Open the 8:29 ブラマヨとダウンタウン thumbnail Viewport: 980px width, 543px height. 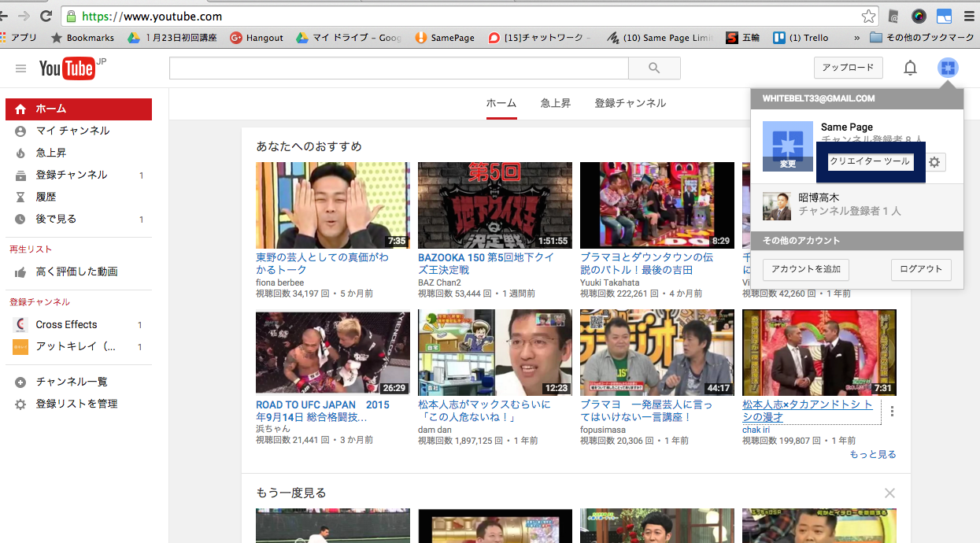pyautogui.click(x=657, y=205)
